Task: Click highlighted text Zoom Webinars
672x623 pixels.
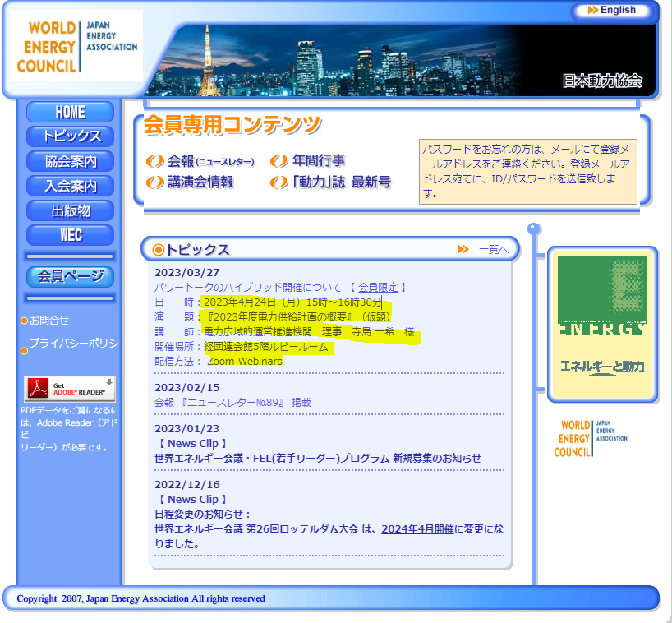Action: pyautogui.click(x=245, y=362)
